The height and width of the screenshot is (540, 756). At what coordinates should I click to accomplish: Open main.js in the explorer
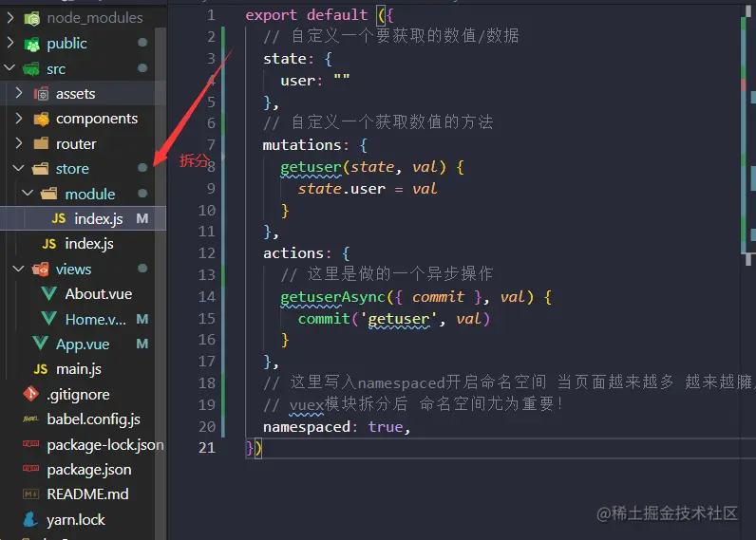coord(83,369)
